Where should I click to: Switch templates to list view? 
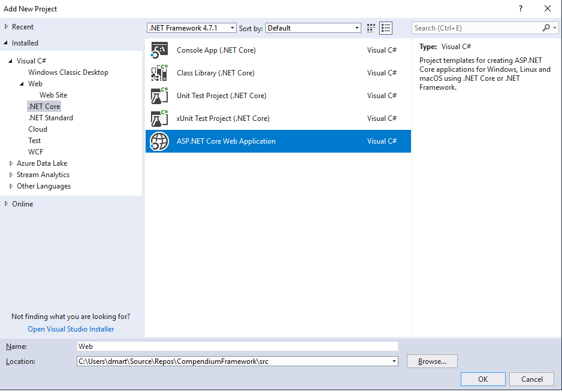pos(386,28)
